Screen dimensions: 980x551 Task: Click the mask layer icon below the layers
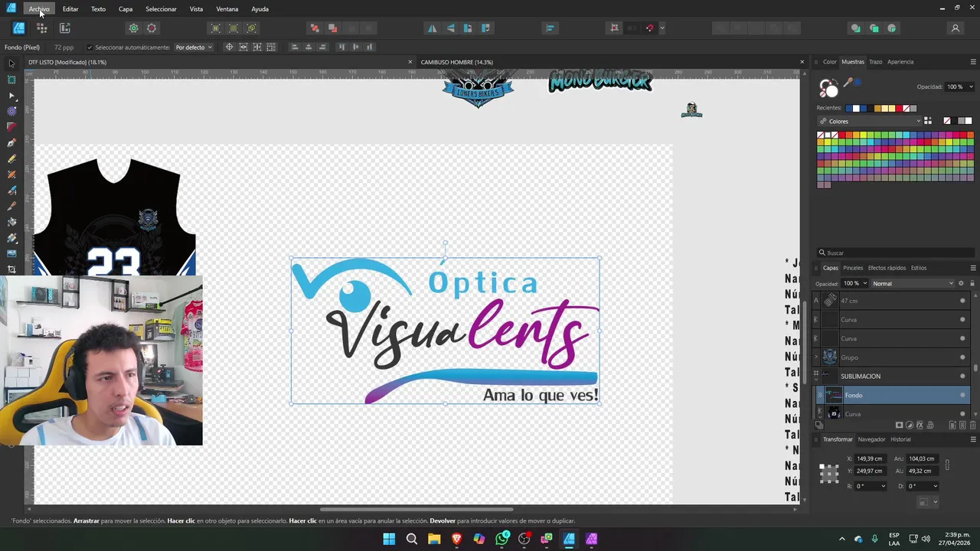coord(900,425)
